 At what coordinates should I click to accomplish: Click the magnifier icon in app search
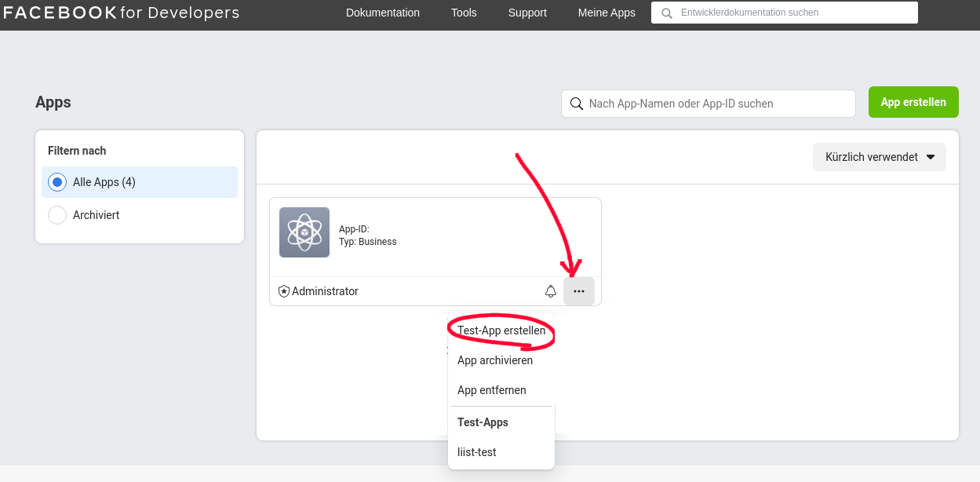tap(576, 104)
